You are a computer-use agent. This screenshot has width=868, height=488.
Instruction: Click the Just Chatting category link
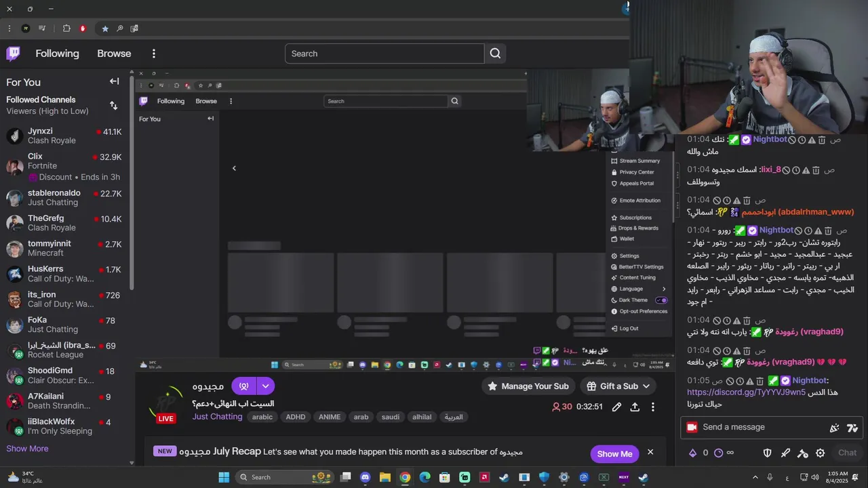tap(217, 416)
